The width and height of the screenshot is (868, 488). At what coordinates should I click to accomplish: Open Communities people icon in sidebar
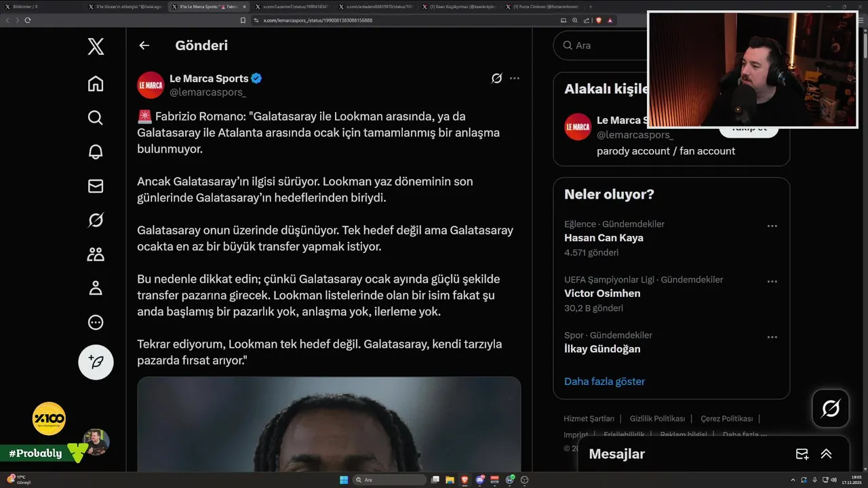tap(96, 254)
